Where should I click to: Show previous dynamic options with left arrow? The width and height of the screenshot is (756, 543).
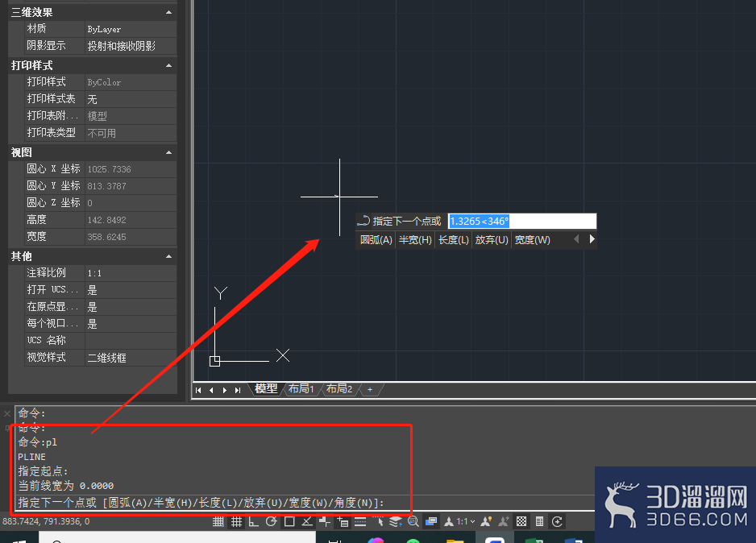(576, 239)
